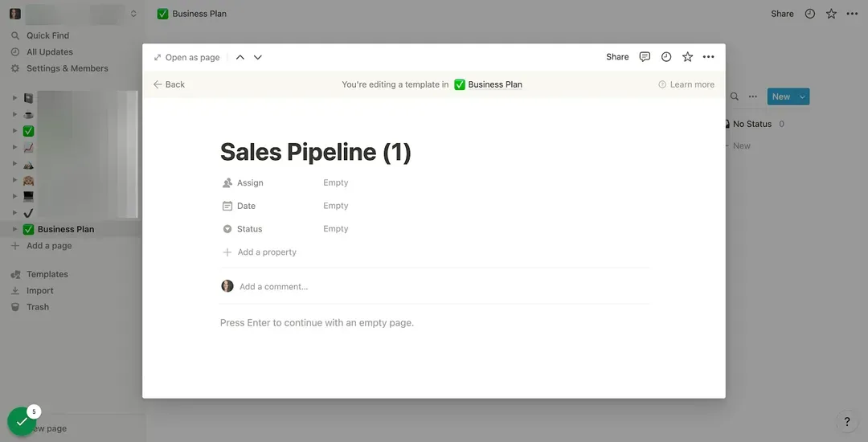Click Open as page expand icon
The image size is (868, 442).
point(158,58)
